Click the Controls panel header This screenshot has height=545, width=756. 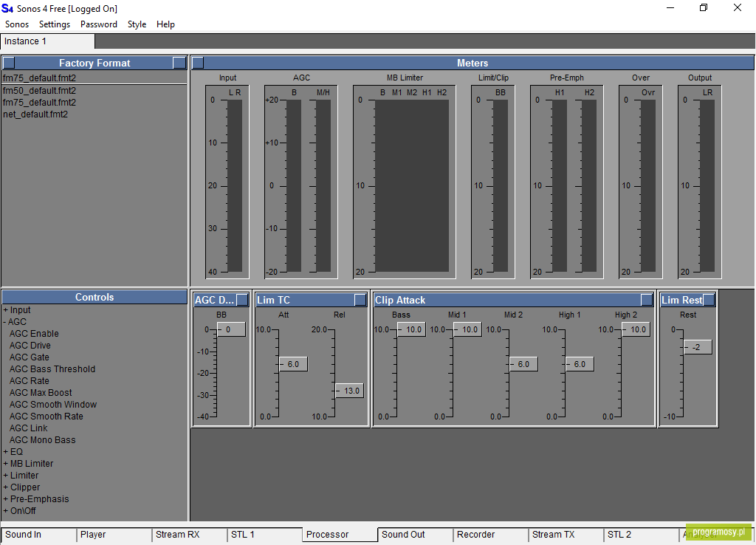[94, 297]
